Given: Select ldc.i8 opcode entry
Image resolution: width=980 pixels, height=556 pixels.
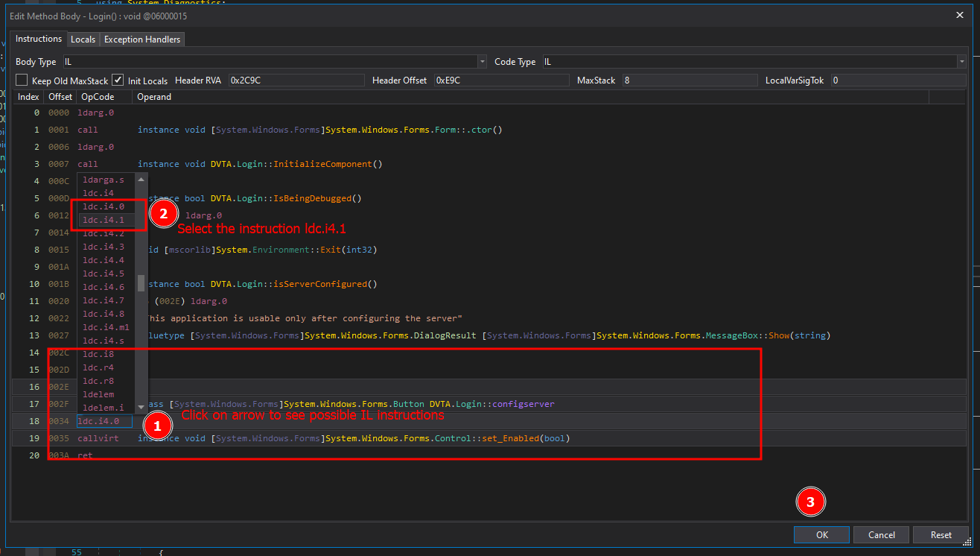Looking at the screenshot, I should (x=106, y=354).
